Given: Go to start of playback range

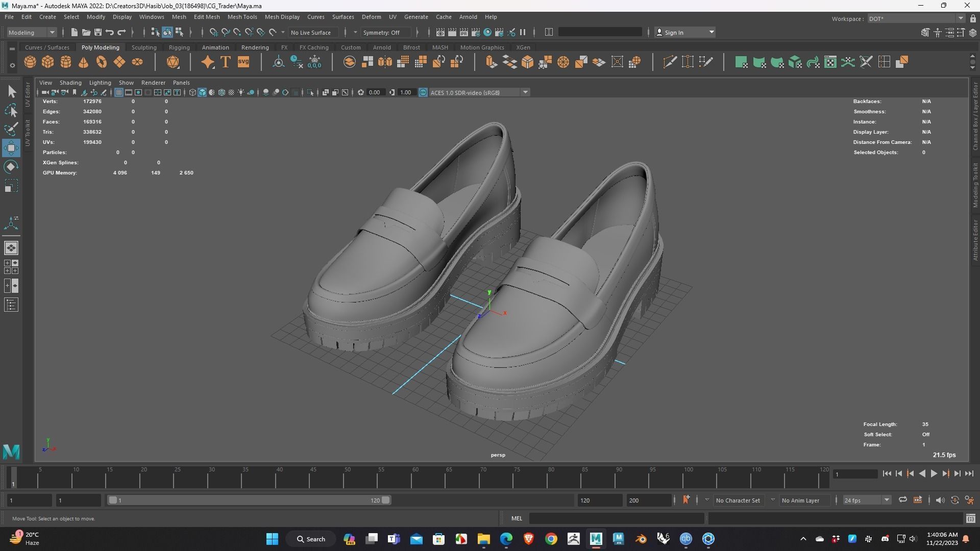Looking at the screenshot, I should (x=887, y=474).
